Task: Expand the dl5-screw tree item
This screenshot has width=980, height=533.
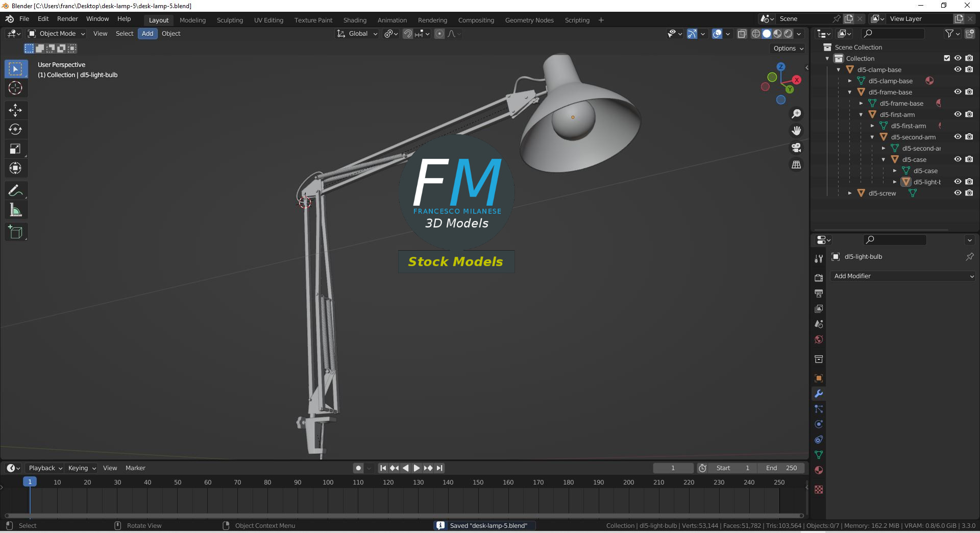Action: [850, 193]
